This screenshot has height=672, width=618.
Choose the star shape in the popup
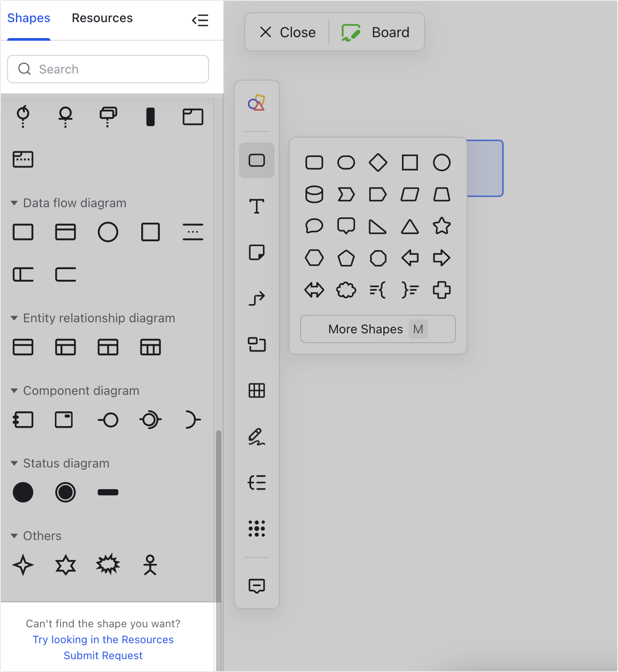click(x=442, y=226)
